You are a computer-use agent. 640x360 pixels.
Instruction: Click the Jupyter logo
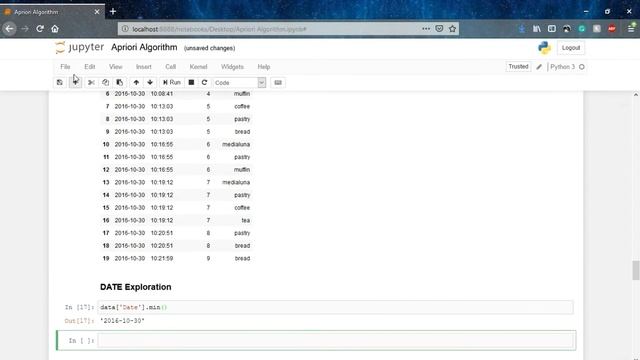pyautogui.click(x=80, y=47)
